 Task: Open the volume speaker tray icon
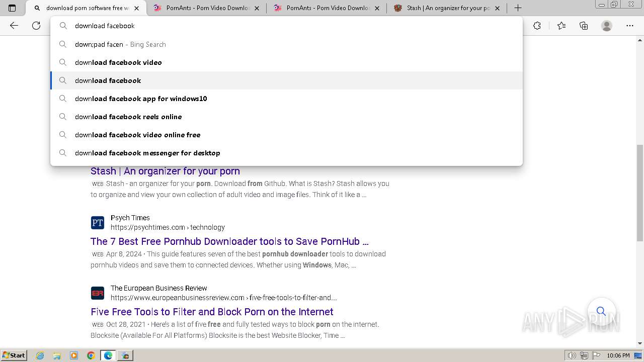coord(572,355)
